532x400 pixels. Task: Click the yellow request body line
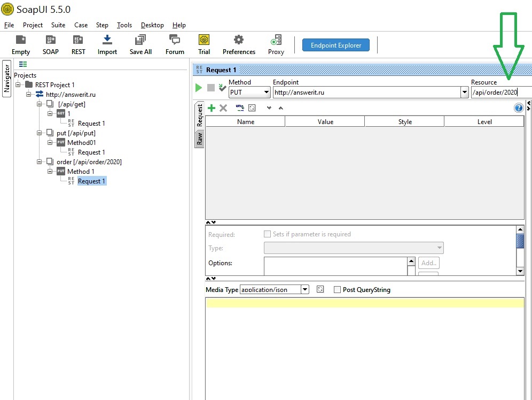pos(365,303)
